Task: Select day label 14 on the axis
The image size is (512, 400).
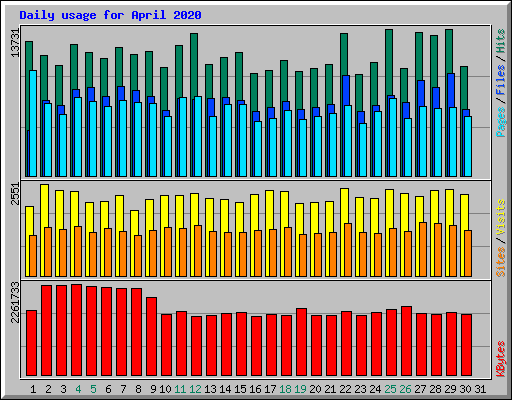Action: click(225, 389)
